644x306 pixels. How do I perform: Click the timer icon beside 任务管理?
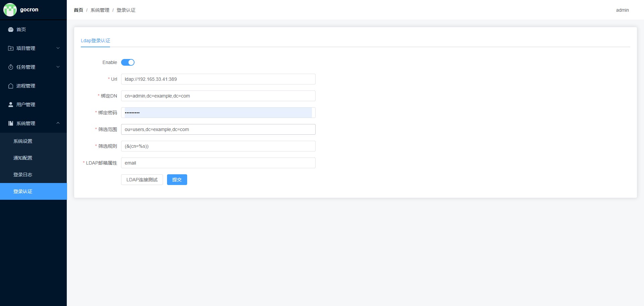[x=11, y=67]
